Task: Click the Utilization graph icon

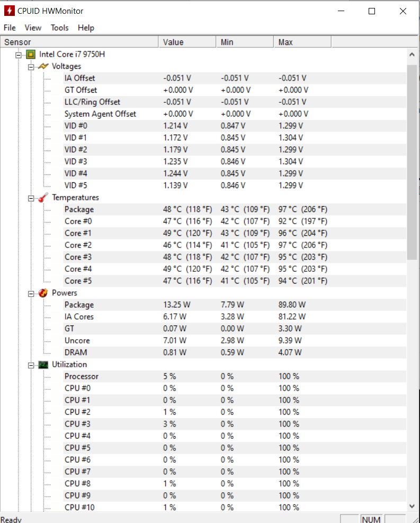Action: tap(43, 365)
